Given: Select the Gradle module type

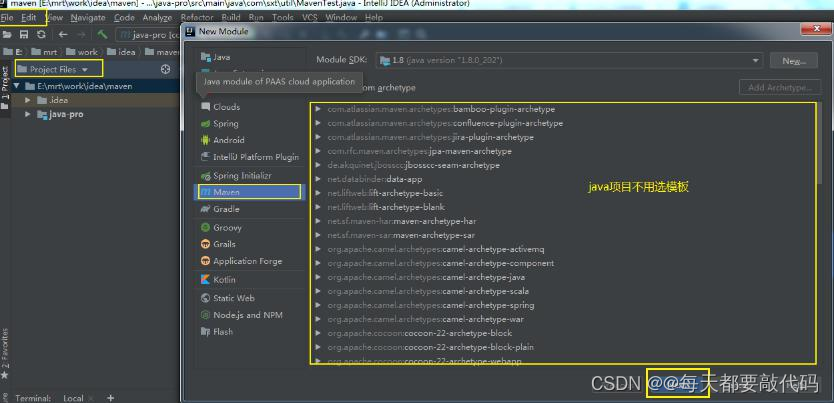Looking at the screenshot, I should point(220,209).
